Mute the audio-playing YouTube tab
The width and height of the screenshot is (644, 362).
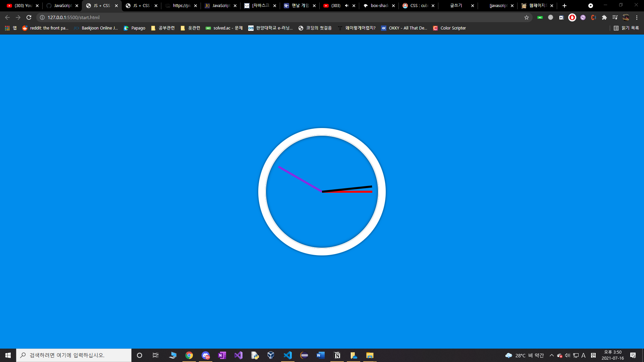[x=346, y=6]
